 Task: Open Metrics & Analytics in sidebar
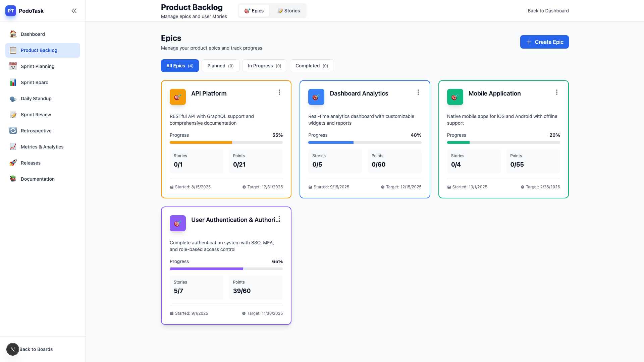(x=42, y=147)
